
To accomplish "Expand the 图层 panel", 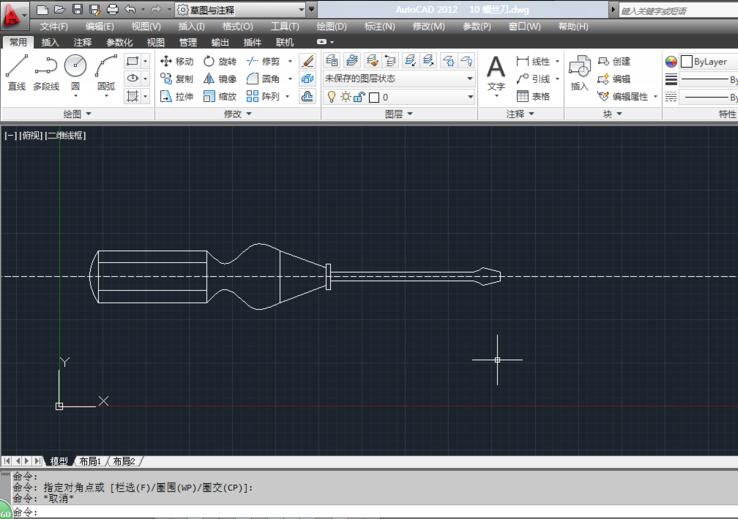I will [x=399, y=114].
